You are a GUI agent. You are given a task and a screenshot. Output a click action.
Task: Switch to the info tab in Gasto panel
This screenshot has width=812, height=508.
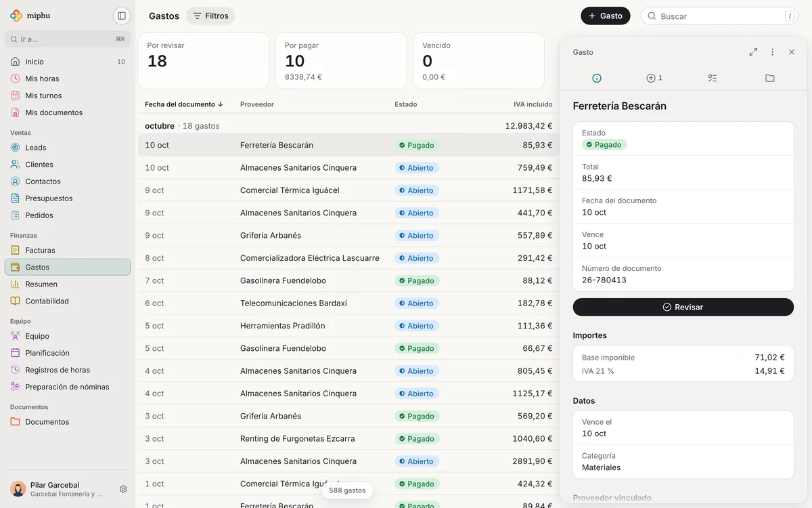coord(597,78)
